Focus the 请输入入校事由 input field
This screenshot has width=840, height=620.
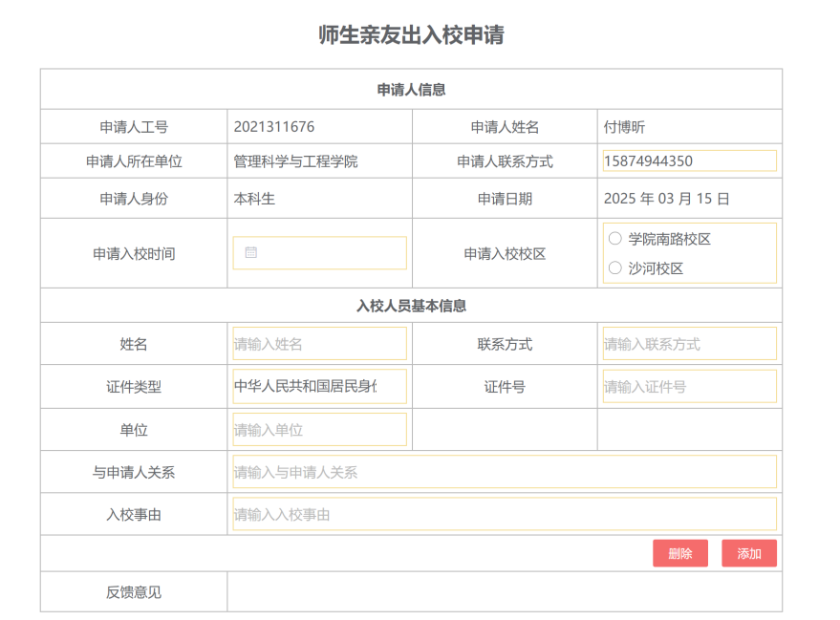pyautogui.click(x=504, y=515)
